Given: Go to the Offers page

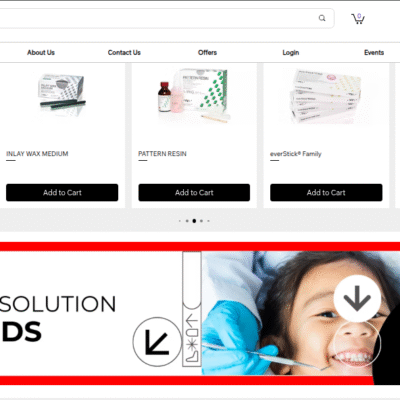Looking at the screenshot, I should click(x=207, y=52).
